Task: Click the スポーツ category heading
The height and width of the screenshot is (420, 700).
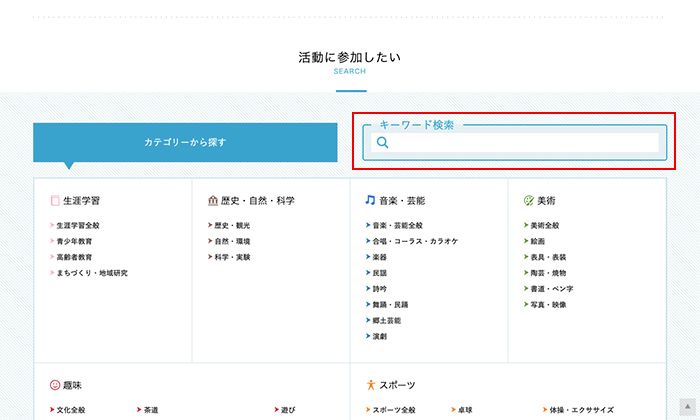Action: pos(397,385)
